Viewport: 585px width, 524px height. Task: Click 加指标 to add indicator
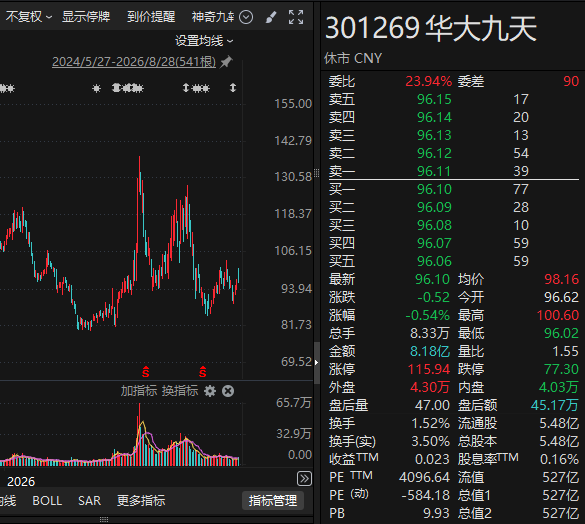pyautogui.click(x=139, y=391)
